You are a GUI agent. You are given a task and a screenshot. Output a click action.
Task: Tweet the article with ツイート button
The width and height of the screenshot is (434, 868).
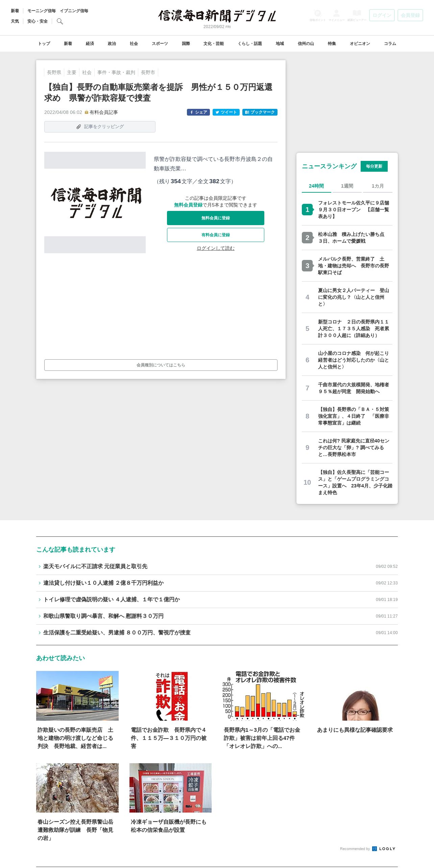pos(226,112)
